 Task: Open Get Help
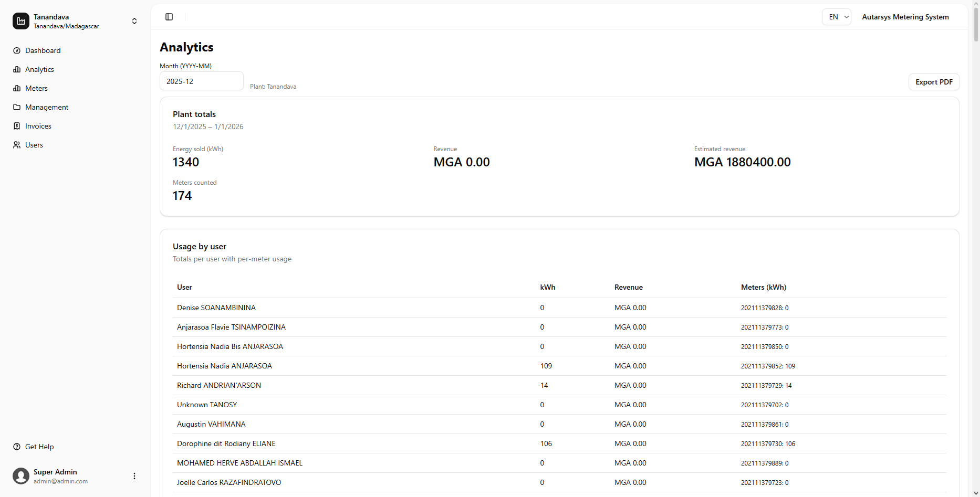click(39, 447)
